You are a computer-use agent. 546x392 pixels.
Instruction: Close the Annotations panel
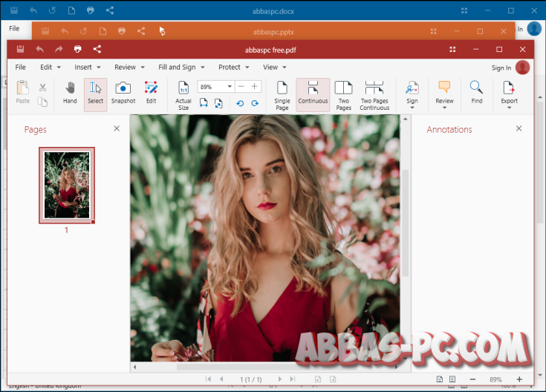point(519,128)
